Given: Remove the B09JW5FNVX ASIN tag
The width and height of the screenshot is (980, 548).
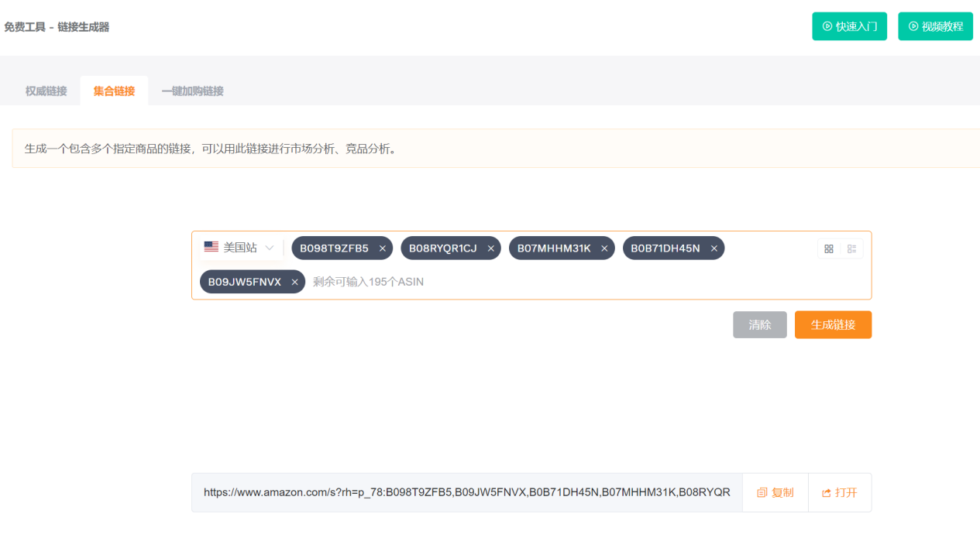Looking at the screenshot, I should click(x=294, y=283).
